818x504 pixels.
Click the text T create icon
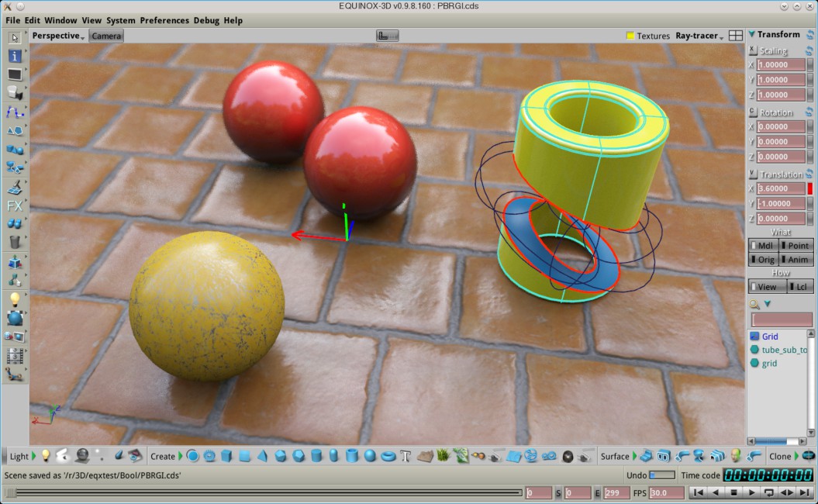coord(405,456)
